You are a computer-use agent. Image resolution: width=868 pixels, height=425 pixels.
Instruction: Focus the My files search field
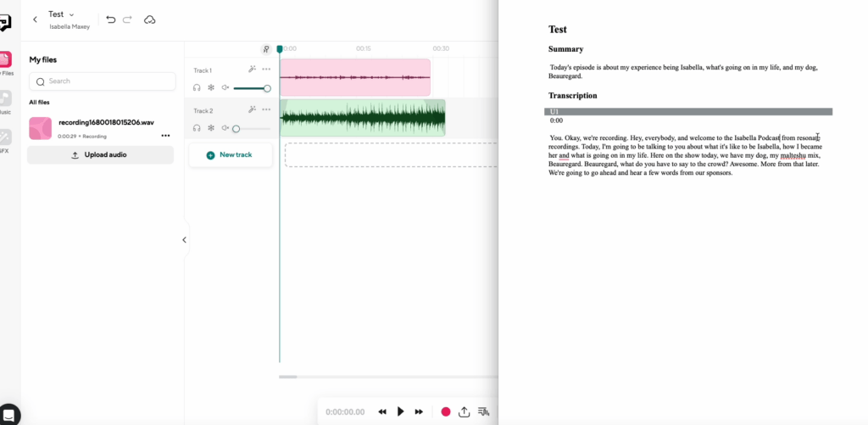click(x=103, y=81)
